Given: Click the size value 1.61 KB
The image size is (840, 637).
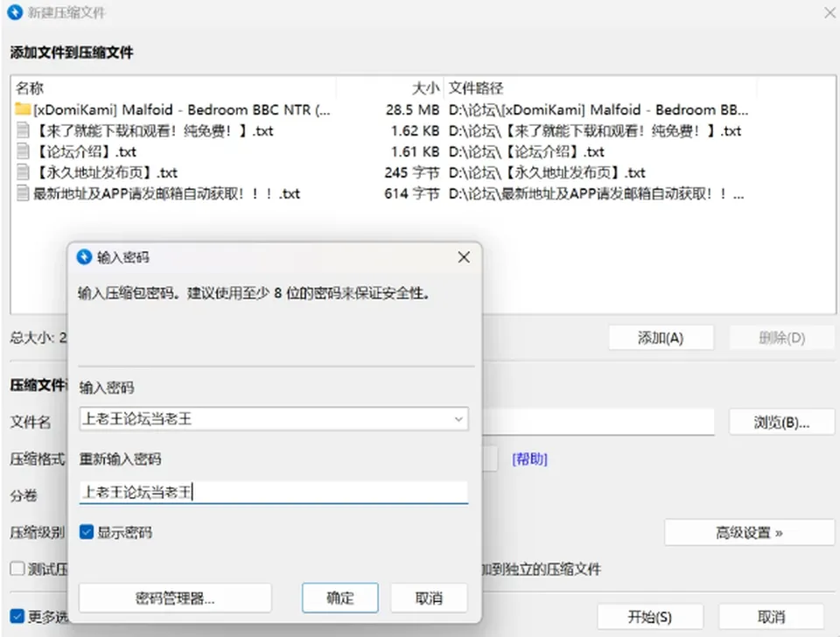Looking at the screenshot, I should coord(415,151).
